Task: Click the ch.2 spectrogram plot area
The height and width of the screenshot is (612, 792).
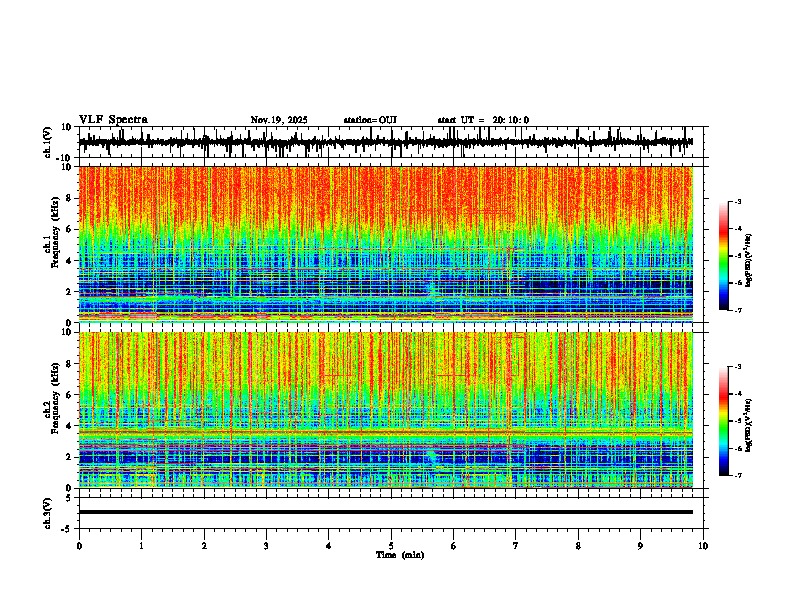Action: click(386, 410)
